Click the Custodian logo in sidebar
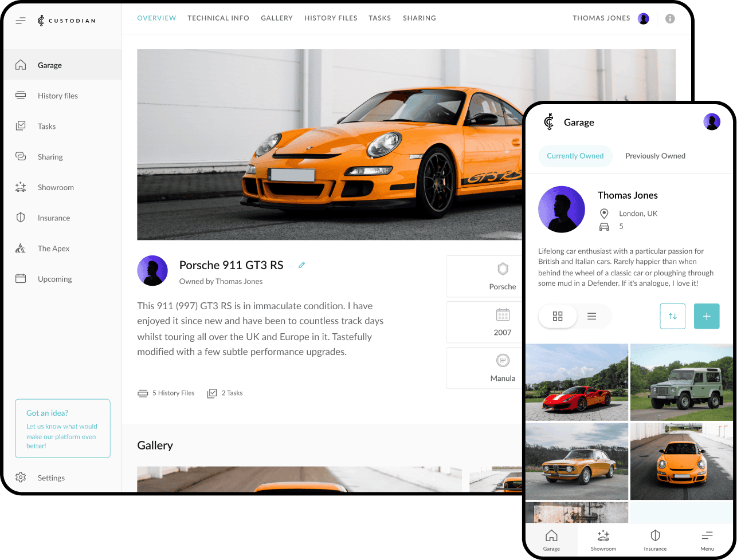 tap(66, 21)
